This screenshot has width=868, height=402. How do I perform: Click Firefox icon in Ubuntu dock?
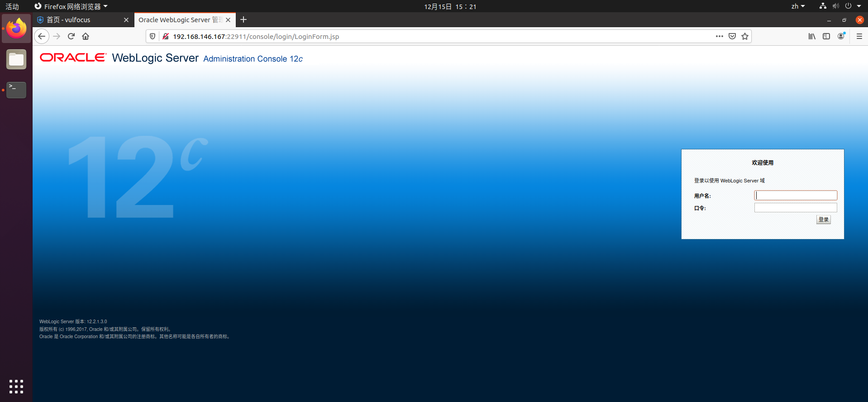click(x=16, y=29)
